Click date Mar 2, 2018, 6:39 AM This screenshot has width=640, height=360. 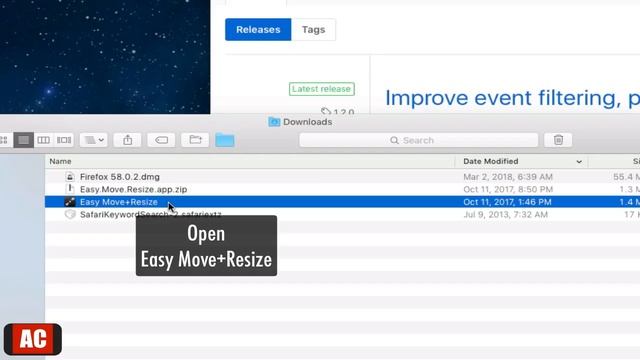click(508, 177)
